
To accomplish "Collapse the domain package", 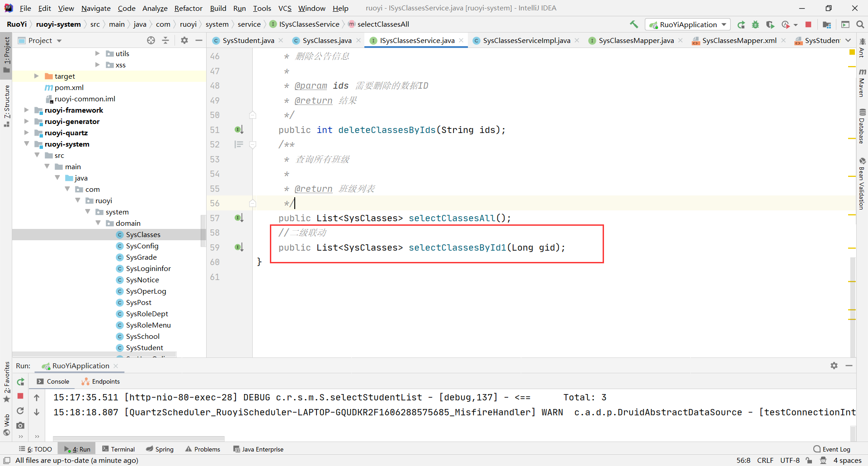I will 98,223.
